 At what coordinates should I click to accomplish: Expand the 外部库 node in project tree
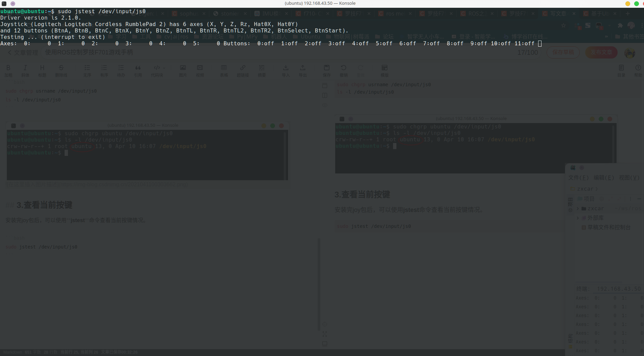tap(578, 218)
